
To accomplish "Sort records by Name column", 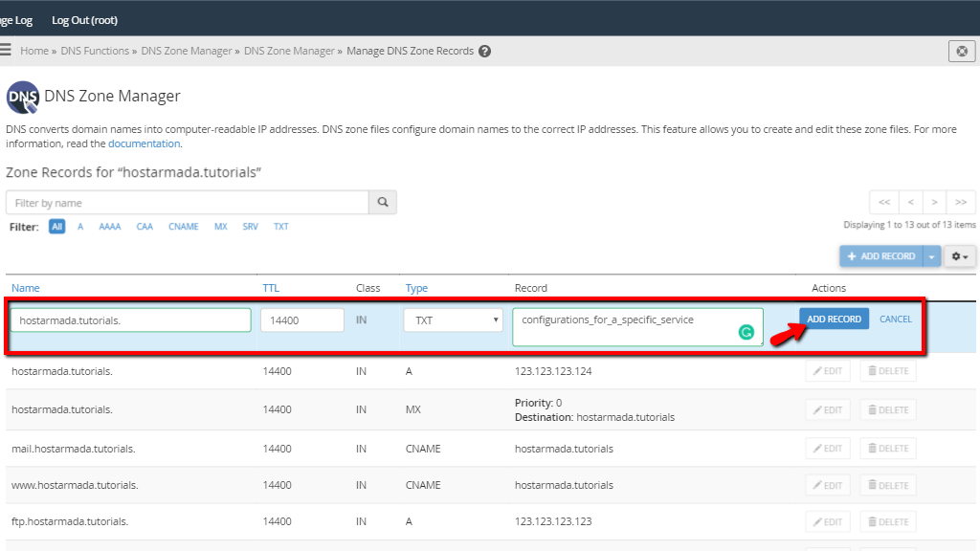I will point(26,288).
